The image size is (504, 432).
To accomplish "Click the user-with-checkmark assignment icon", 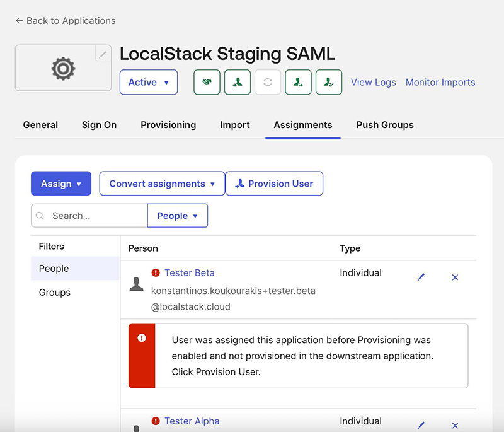I will click(x=329, y=82).
